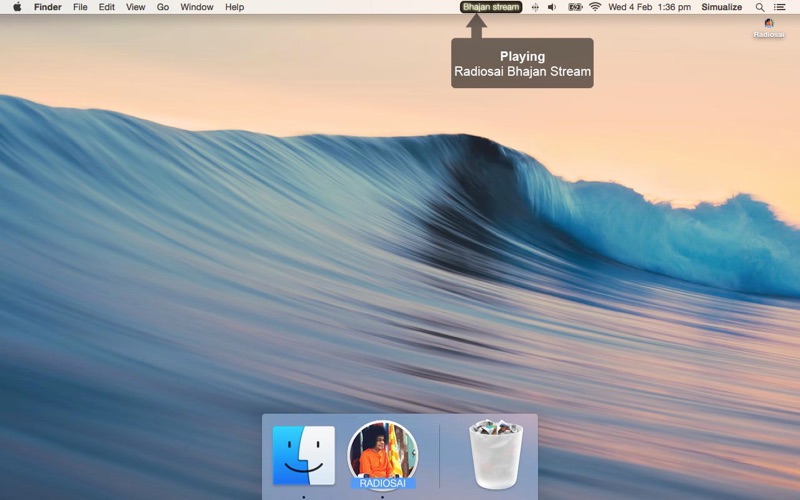Open the Bhajan stream menu bar item

491,7
